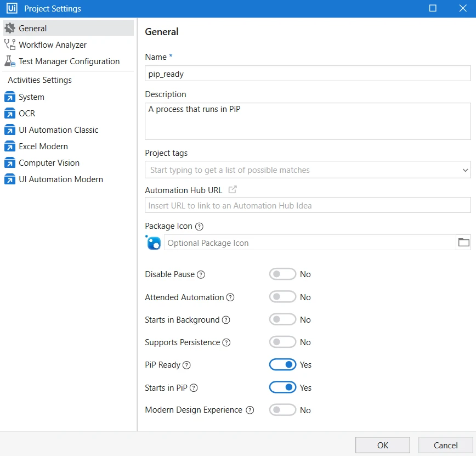Open the Automation Hub external link icon
The width and height of the screenshot is (476, 456).
[233, 189]
